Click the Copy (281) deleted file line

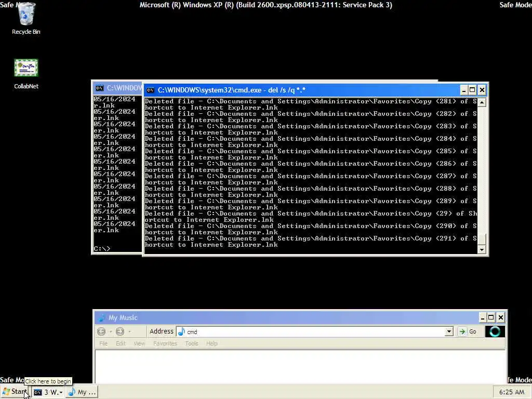pyautogui.click(x=311, y=104)
